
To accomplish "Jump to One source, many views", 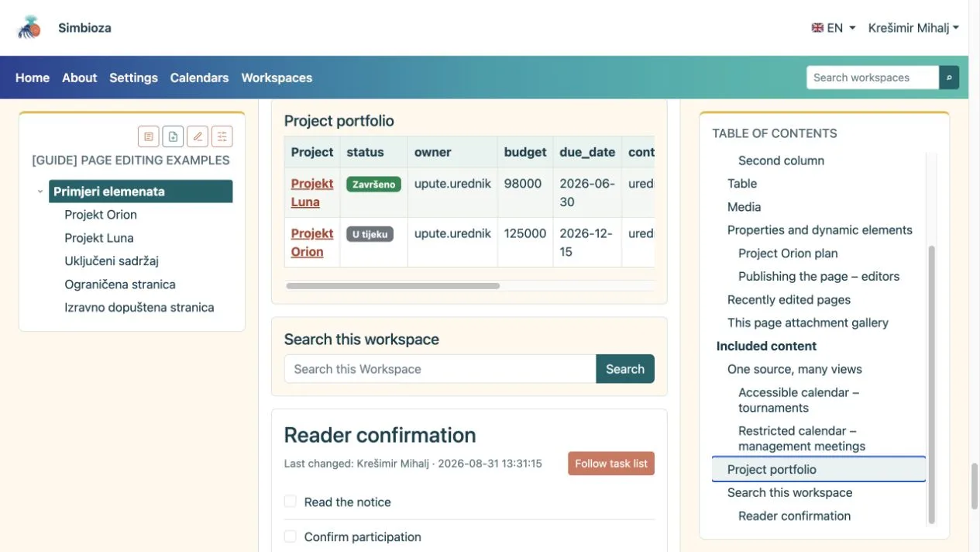I will 795,369.
